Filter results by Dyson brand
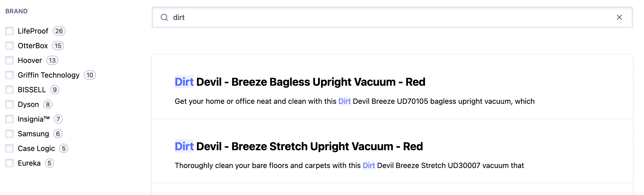The width and height of the screenshot is (644, 195). [10, 104]
